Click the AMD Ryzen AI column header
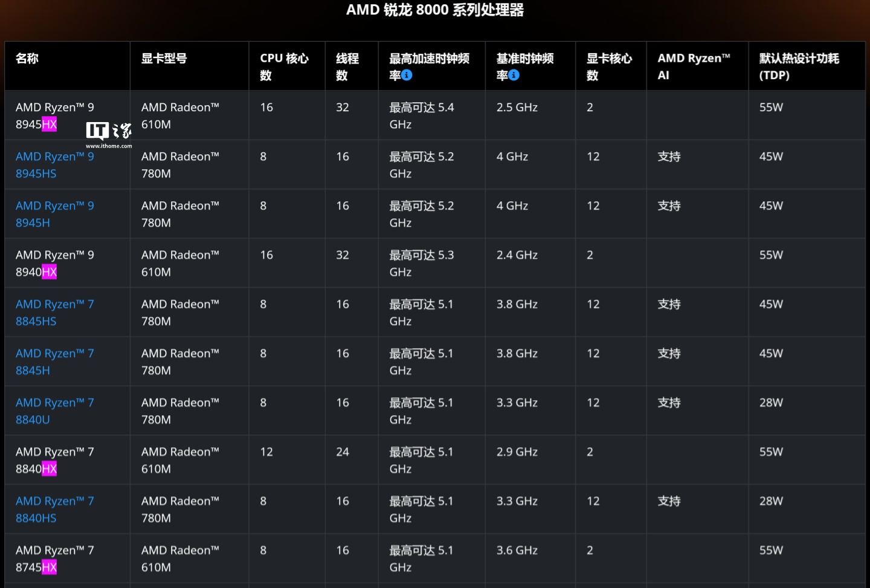Image resolution: width=870 pixels, height=588 pixels. [694, 66]
